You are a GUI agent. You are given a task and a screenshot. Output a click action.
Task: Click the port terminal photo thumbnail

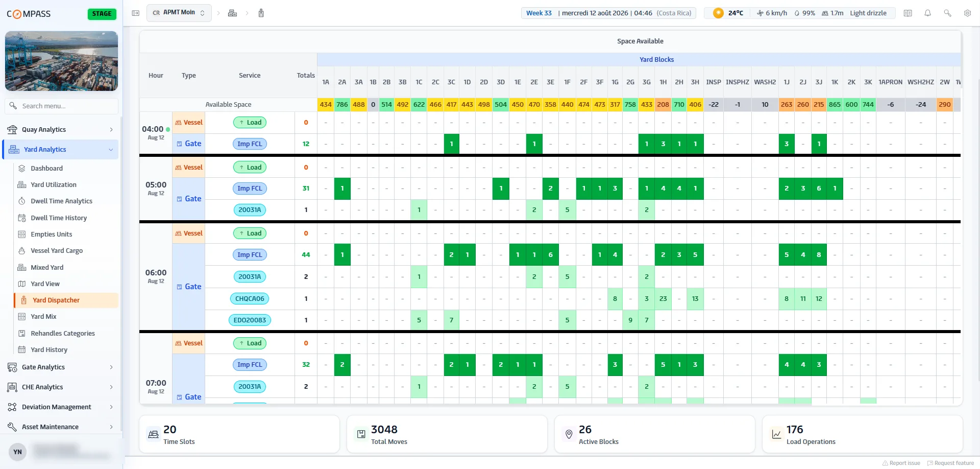(61, 61)
